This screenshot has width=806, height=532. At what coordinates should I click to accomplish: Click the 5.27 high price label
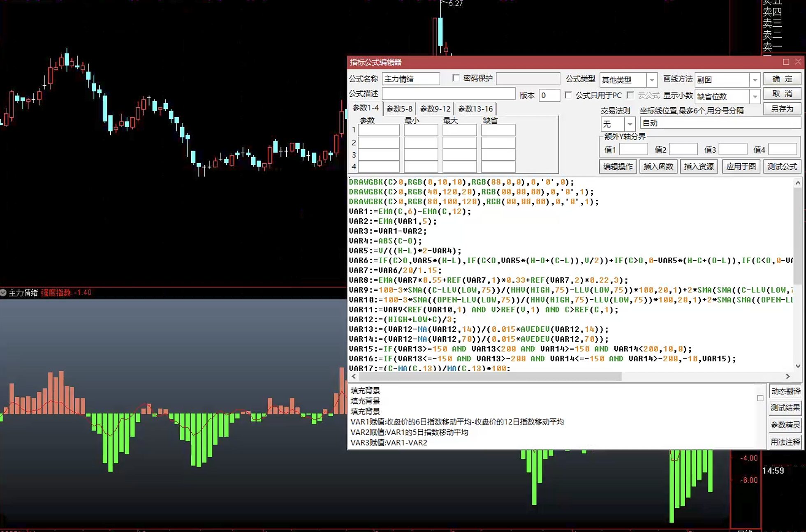coord(456,4)
